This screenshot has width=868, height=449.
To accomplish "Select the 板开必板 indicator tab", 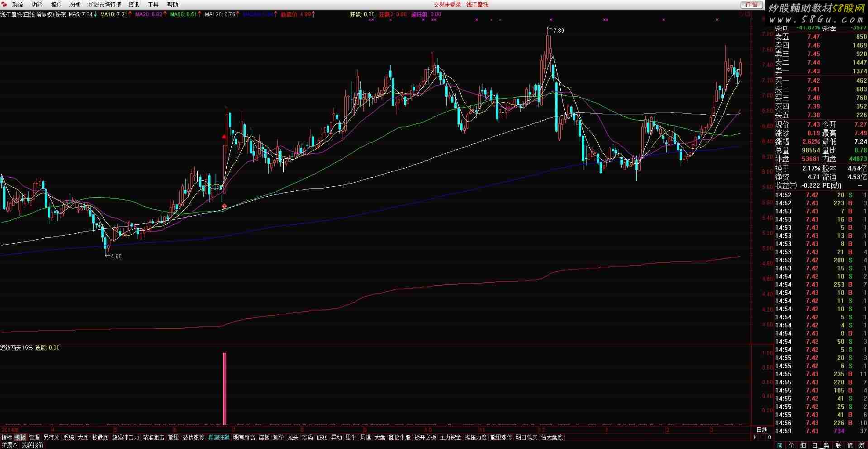I will (x=425, y=437).
